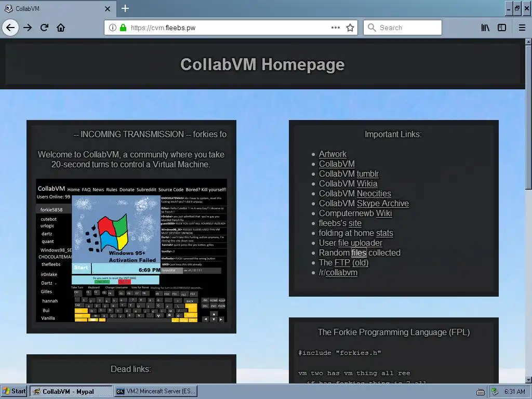
Task: Click the Important Links heading
Action: [393, 135]
